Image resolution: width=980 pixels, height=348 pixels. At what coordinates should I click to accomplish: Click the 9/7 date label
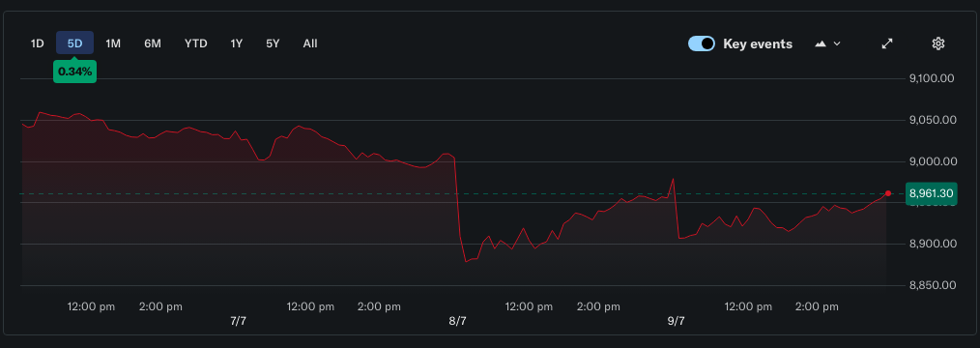676,321
